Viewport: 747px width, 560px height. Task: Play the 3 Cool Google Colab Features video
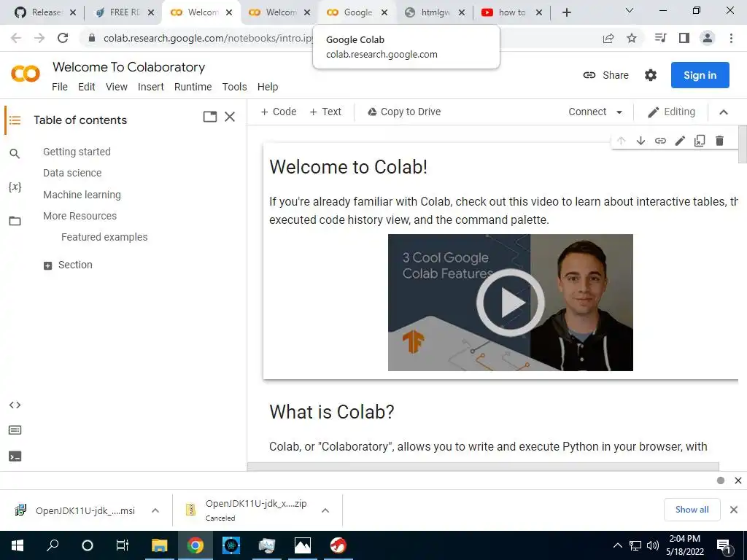point(510,303)
